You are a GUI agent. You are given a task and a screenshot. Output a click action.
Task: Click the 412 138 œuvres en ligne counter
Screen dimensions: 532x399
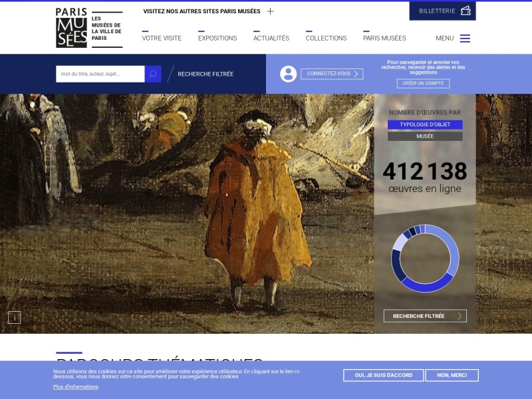coord(425,177)
